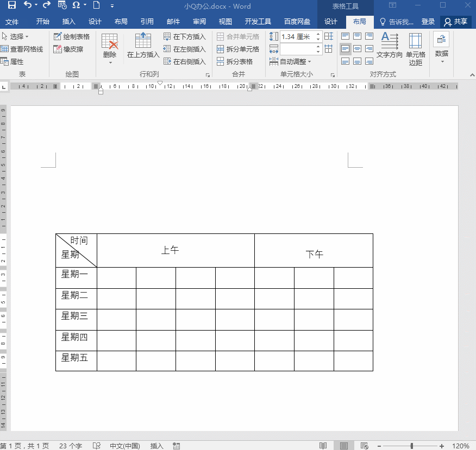Click the Redo arrow icon
Image resolution: width=476 pixels, height=450 pixels.
click(46, 5)
